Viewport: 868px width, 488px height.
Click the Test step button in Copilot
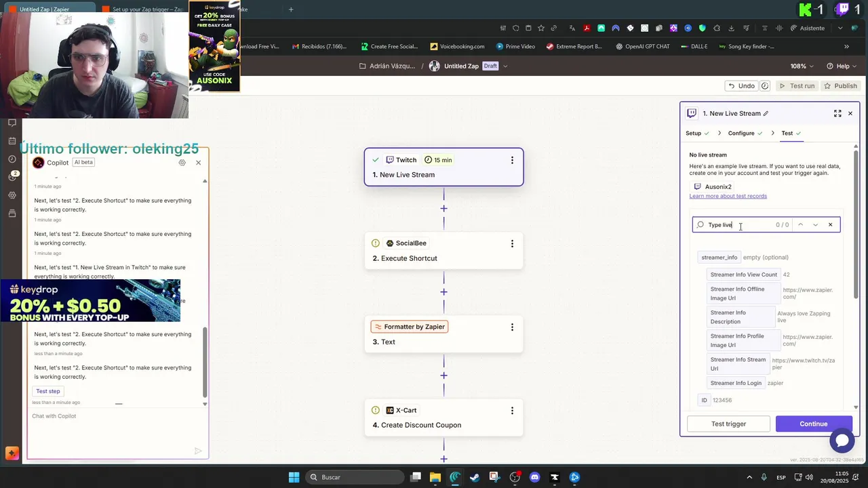(x=48, y=391)
